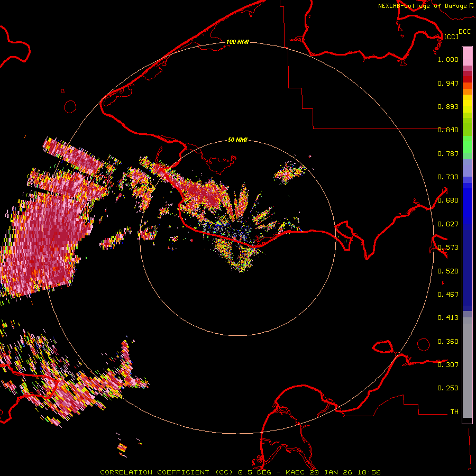Viewport: 476px width, 476px height.
Task: Click the 0.467 scale value
Action: (448, 295)
